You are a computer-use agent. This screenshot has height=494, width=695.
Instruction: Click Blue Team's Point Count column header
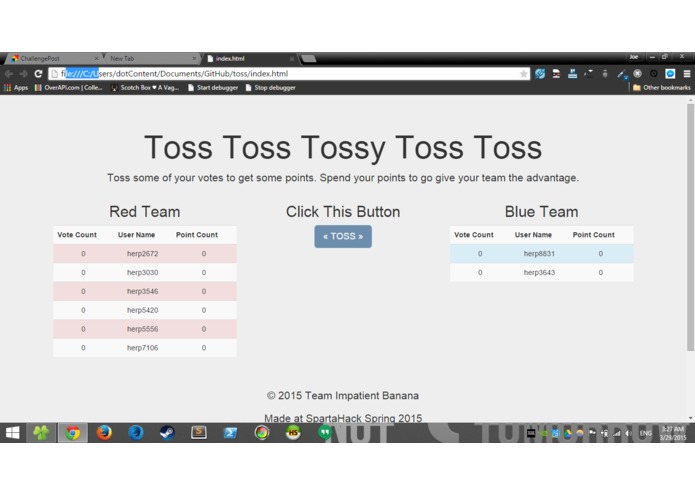(x=593, y=235)
